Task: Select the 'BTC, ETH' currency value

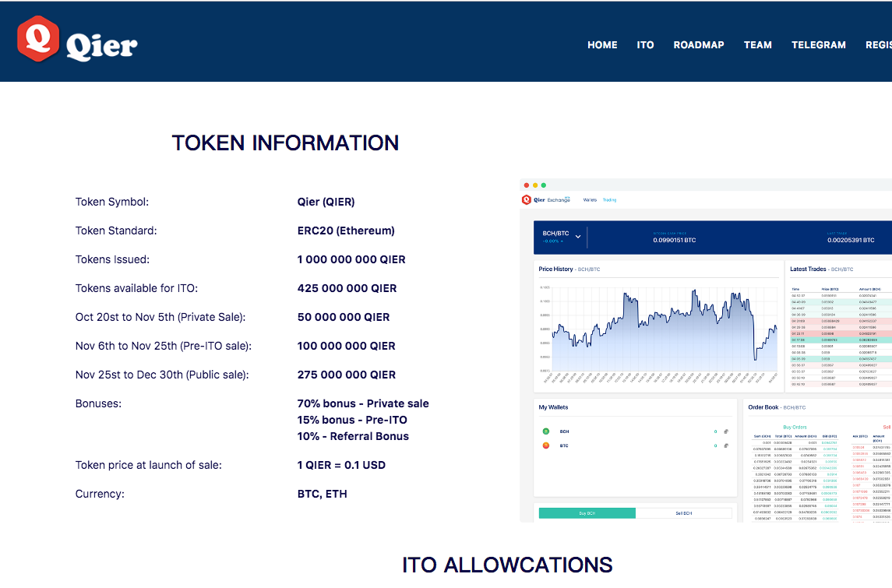Action: coord(322,495)
